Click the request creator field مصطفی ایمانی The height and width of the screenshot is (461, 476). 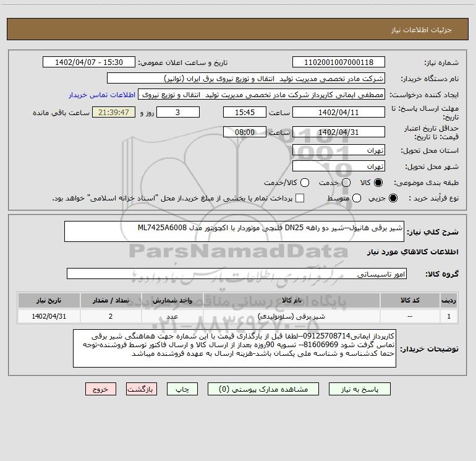pos(261,95)
